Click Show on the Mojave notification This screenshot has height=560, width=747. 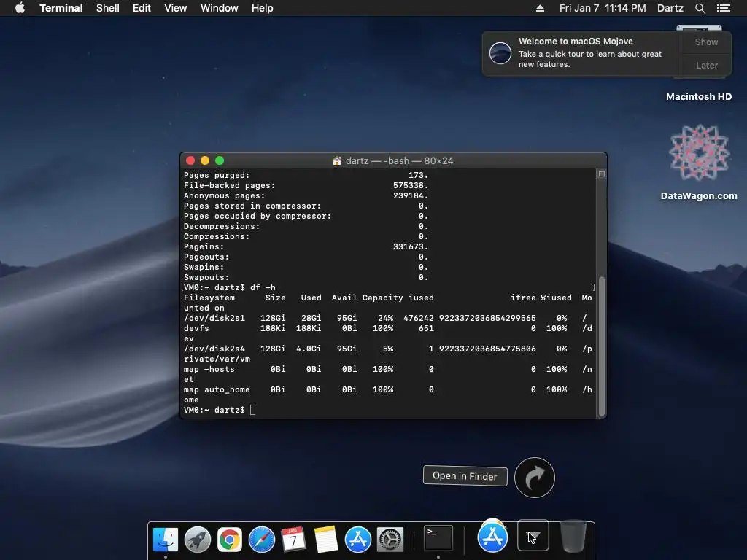click(706, 42)
